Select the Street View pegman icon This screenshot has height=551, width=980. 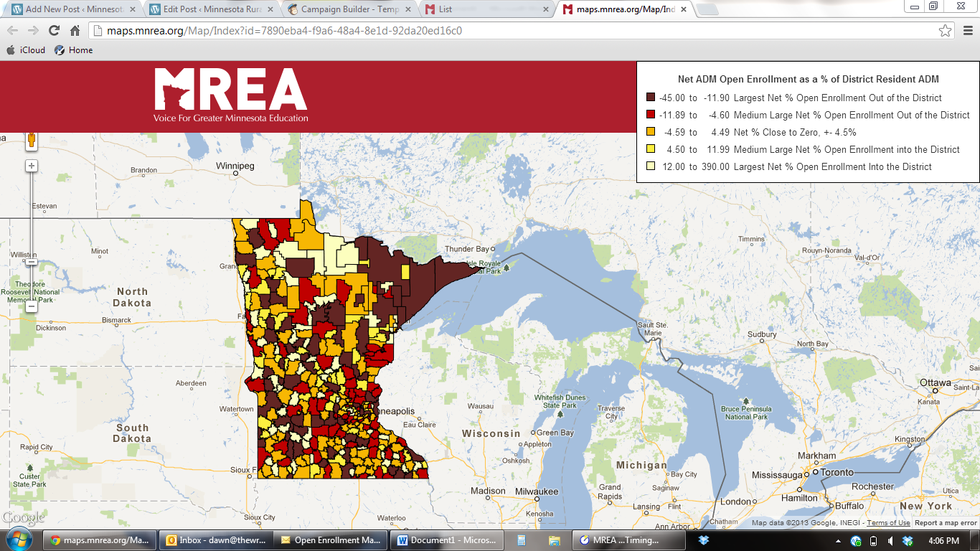[32, 140]
